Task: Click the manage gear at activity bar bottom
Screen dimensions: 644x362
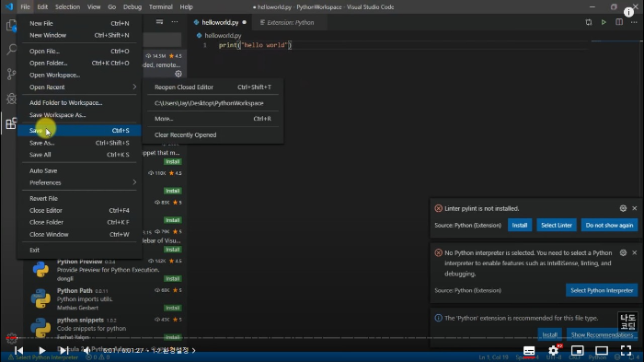Action: (x=11, y=338)
